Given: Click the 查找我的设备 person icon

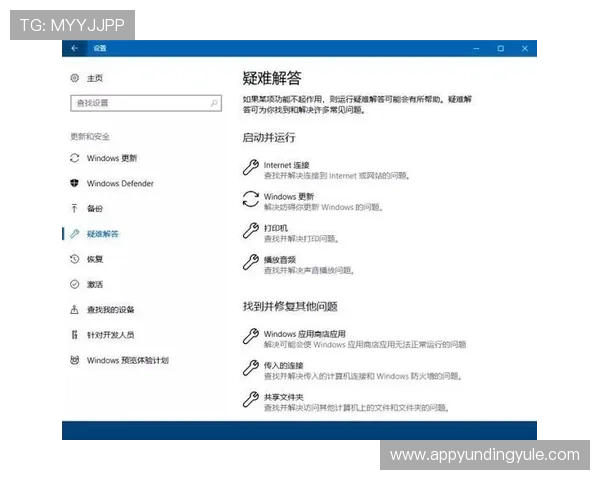Looking at the screenshot, I should pyautogui.click(x=75, y=309).
